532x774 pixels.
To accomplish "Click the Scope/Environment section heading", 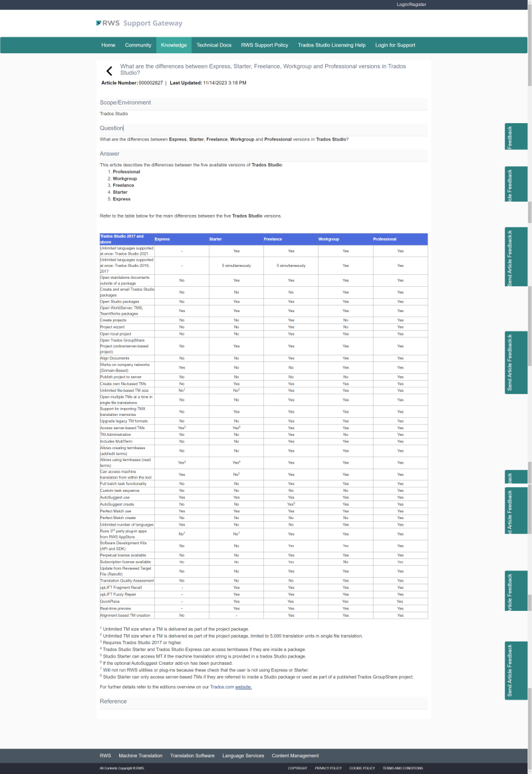I will click(125, 102).
